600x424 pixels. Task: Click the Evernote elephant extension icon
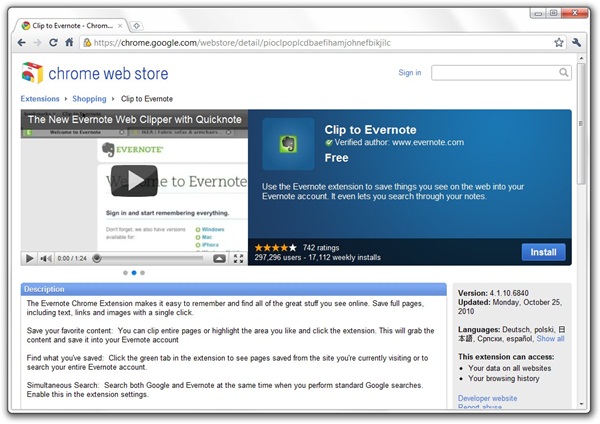tap(288, 144)
